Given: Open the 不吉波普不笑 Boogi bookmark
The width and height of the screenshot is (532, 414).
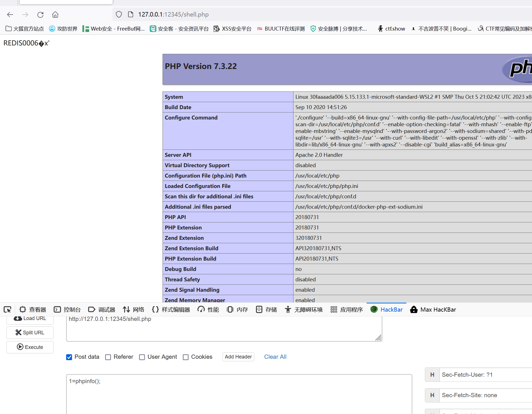Looking at the screenshot, I should coord(441,29).
